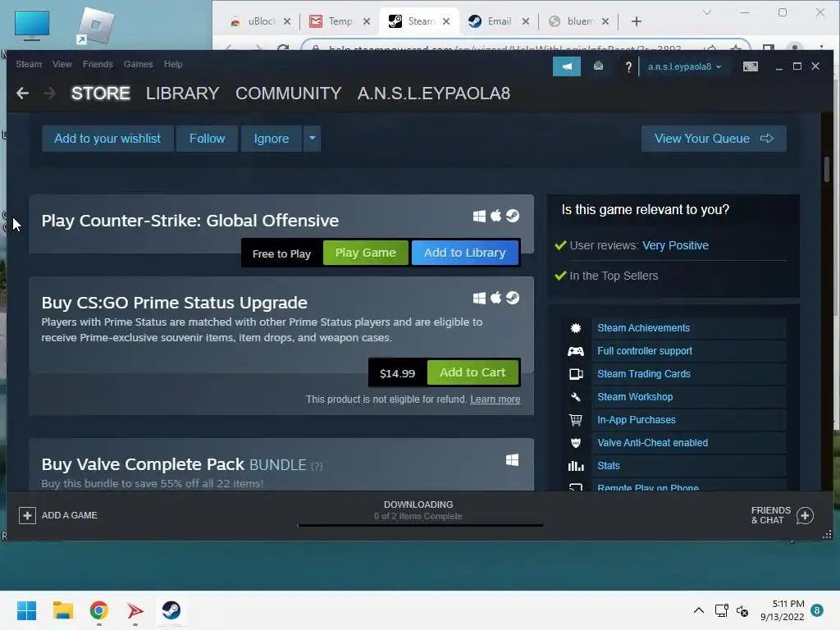The image size is (840, 630).
Task: Open the taskbar clock and date
Action: pyautogui.click(x=782, y=610)
